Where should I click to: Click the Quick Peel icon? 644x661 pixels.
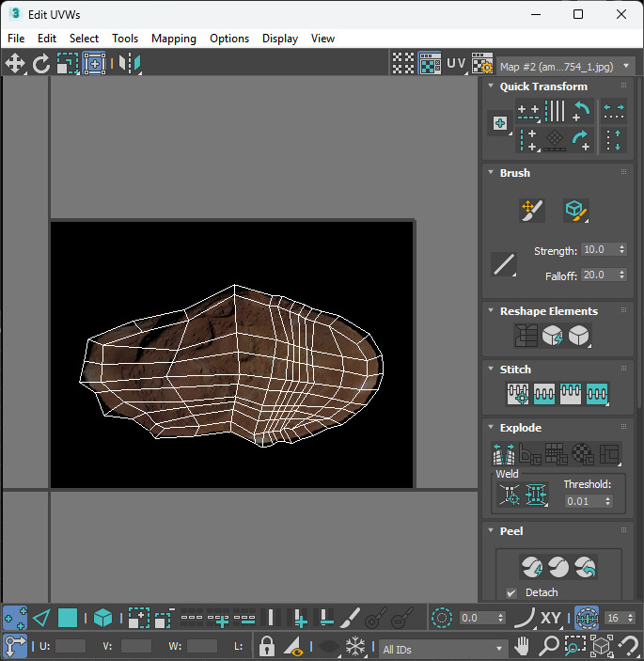pos(532,567)
